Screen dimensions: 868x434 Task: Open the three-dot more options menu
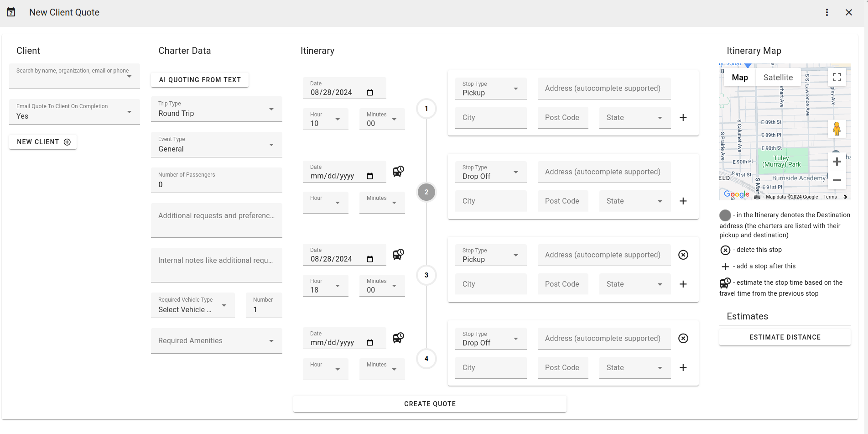pyautogui.click(x=826, y=12)
